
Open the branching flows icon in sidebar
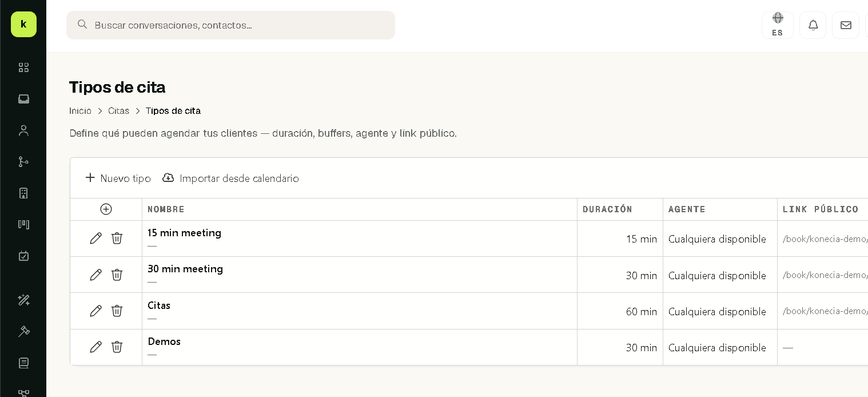point(23,162)
